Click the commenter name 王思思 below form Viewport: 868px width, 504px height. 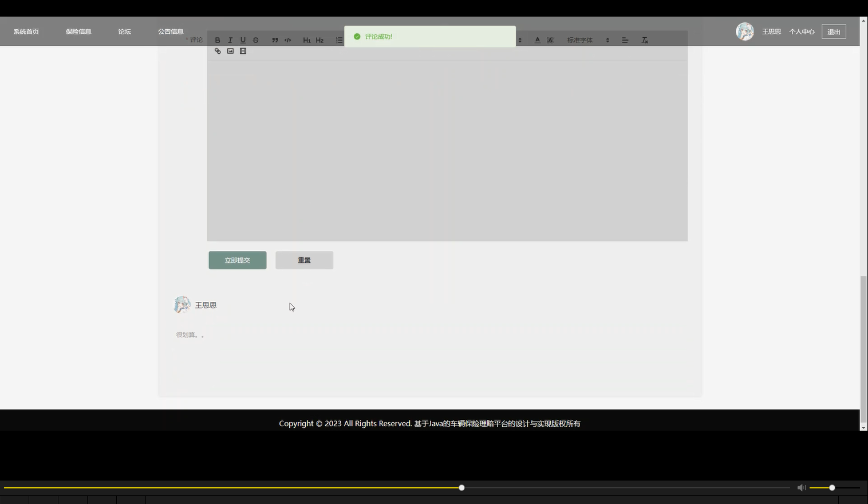click(206, 305)
